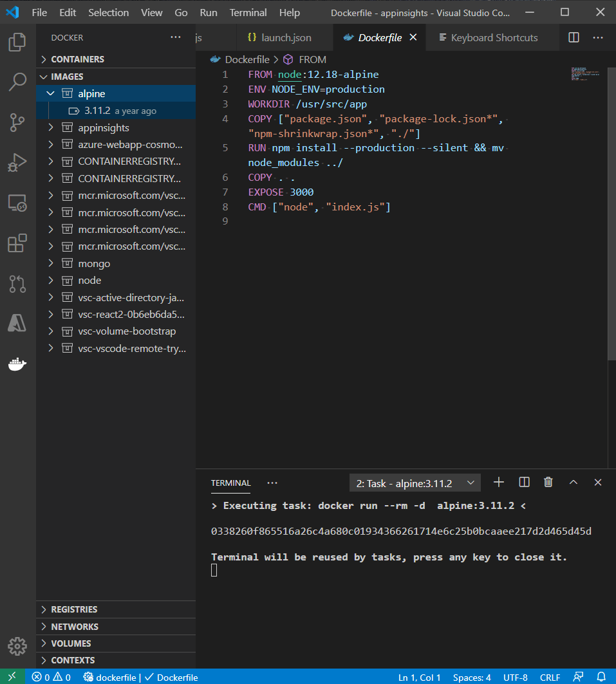Open the GitHub Pull Requests view
This screenshot has height=684, width=616.
coord(17,283)
